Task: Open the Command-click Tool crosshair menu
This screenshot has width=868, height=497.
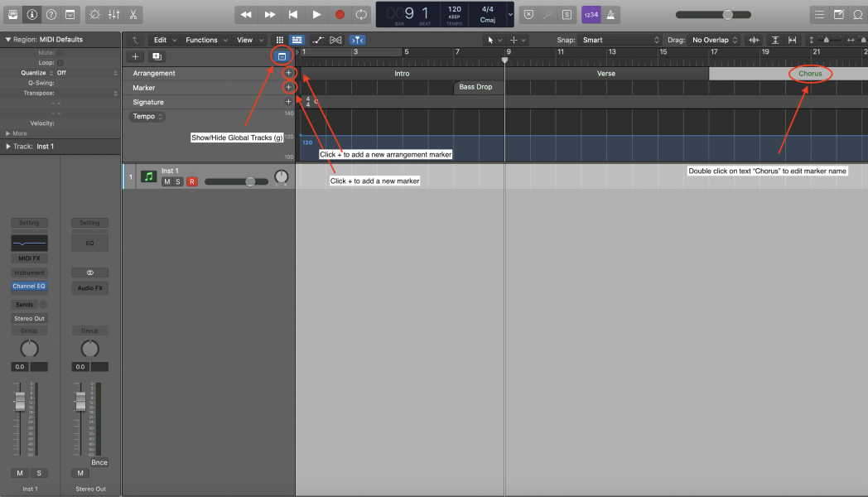Action: click(518, 40)
